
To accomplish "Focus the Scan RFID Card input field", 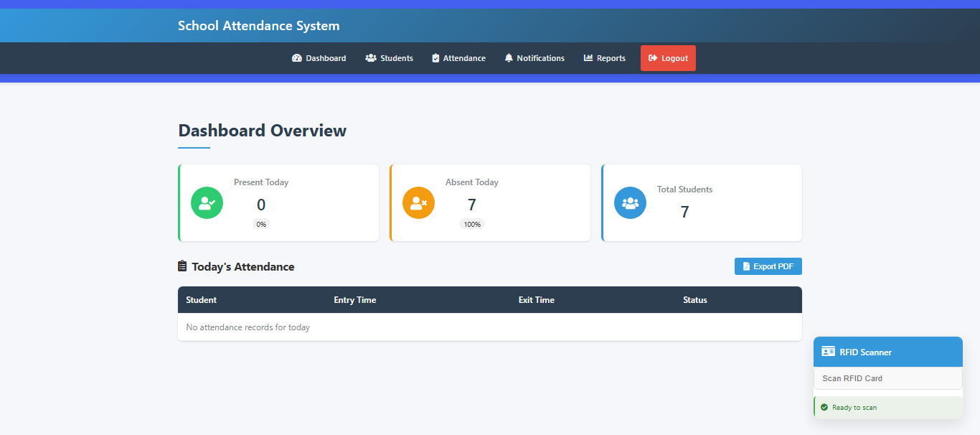I will (x=888, y=378).
